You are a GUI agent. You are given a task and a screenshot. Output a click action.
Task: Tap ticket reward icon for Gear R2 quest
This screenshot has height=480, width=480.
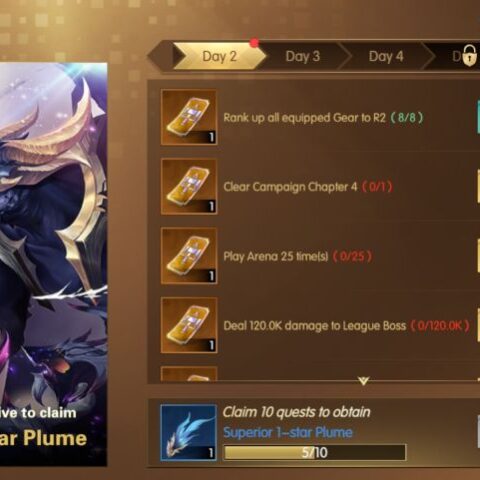tap(189, 117)
